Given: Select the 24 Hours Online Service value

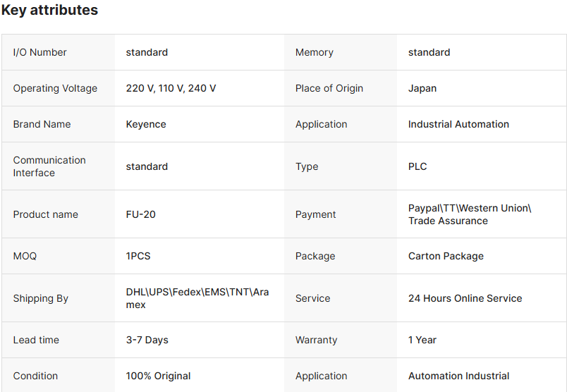Looking at the screenshot, I should point(465,298).
